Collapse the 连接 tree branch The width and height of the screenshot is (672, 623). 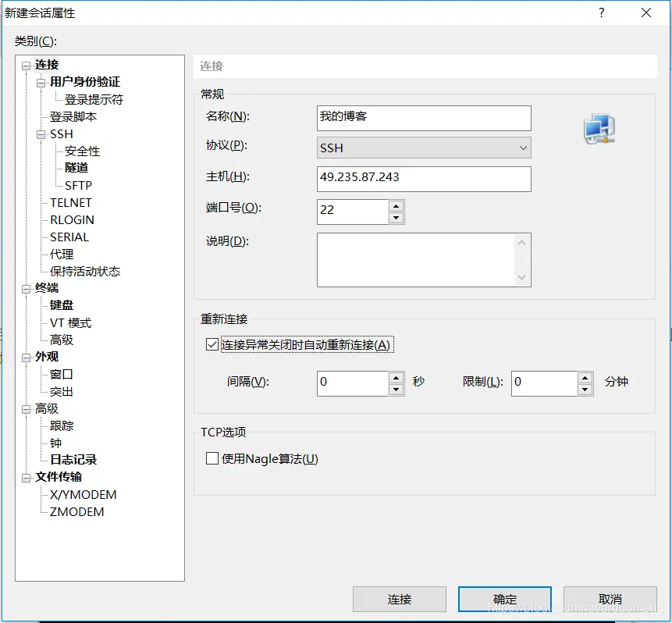click(x=26, y=64)
